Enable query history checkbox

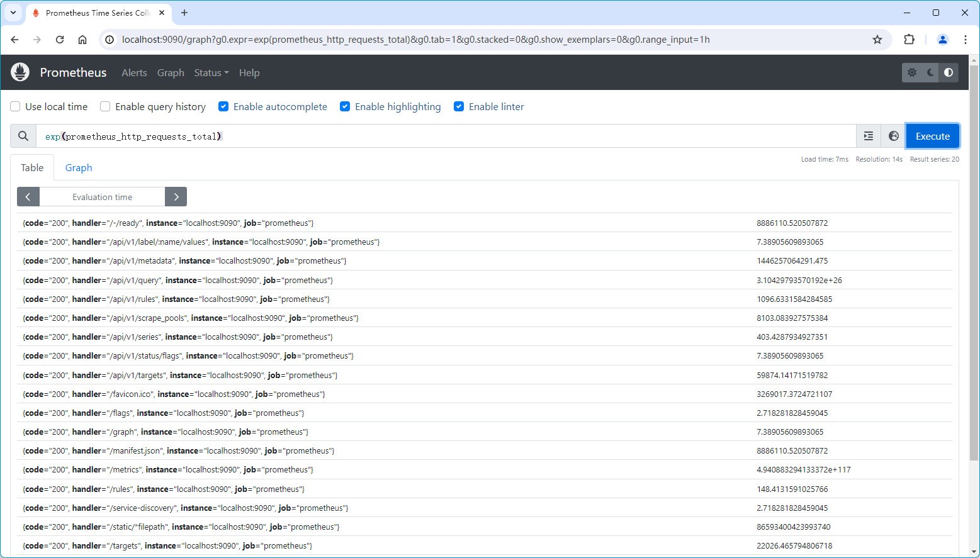coord(105,106)
